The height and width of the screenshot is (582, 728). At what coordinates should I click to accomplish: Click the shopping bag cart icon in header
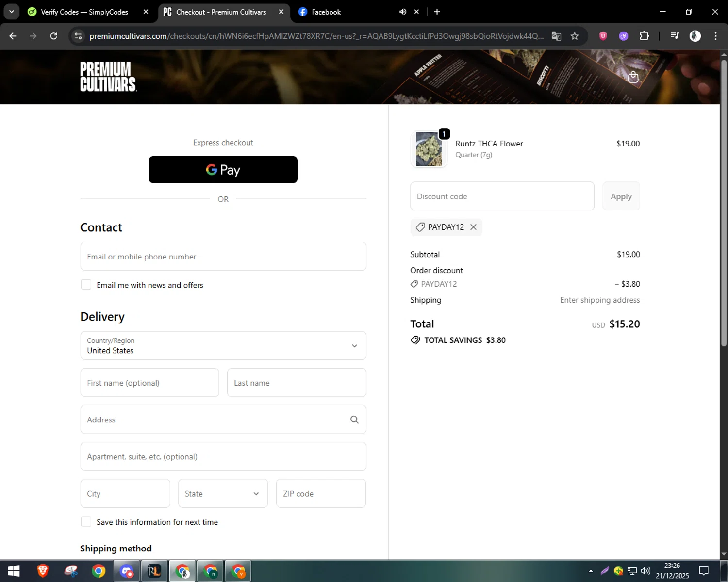[633, 77]
